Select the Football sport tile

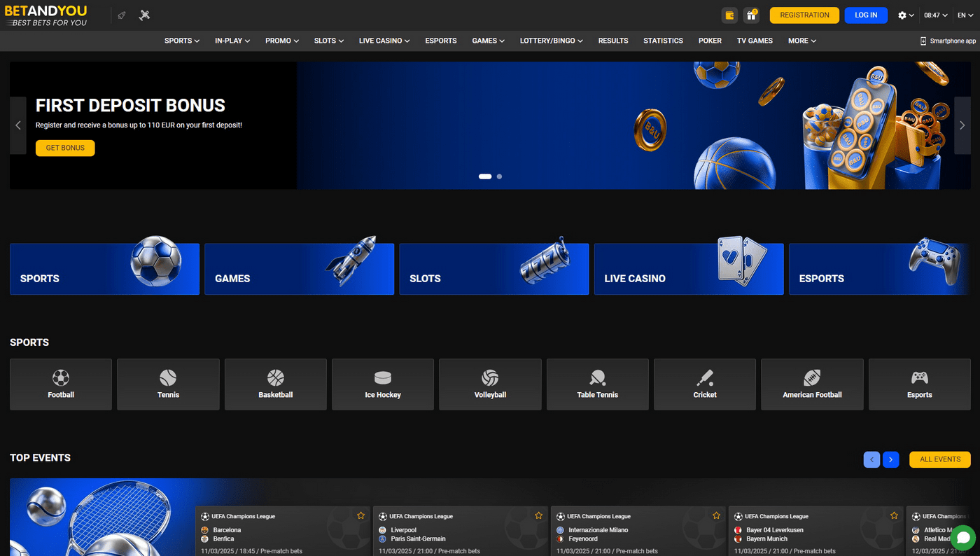coord(61,384)
